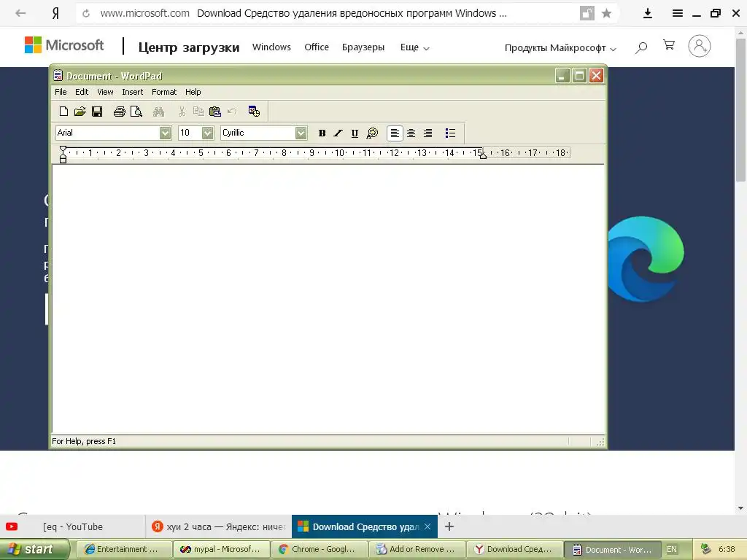Screen dimensions: 747x560
Task: Click the Yandex Я home icon
Action: (x=55, y=13)
